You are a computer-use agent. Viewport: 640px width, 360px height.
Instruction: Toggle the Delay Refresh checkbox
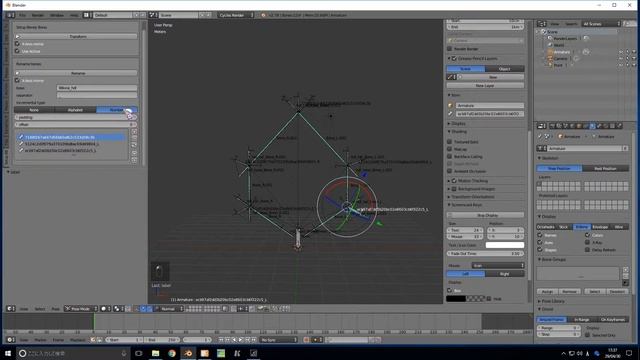click(587, 250)
